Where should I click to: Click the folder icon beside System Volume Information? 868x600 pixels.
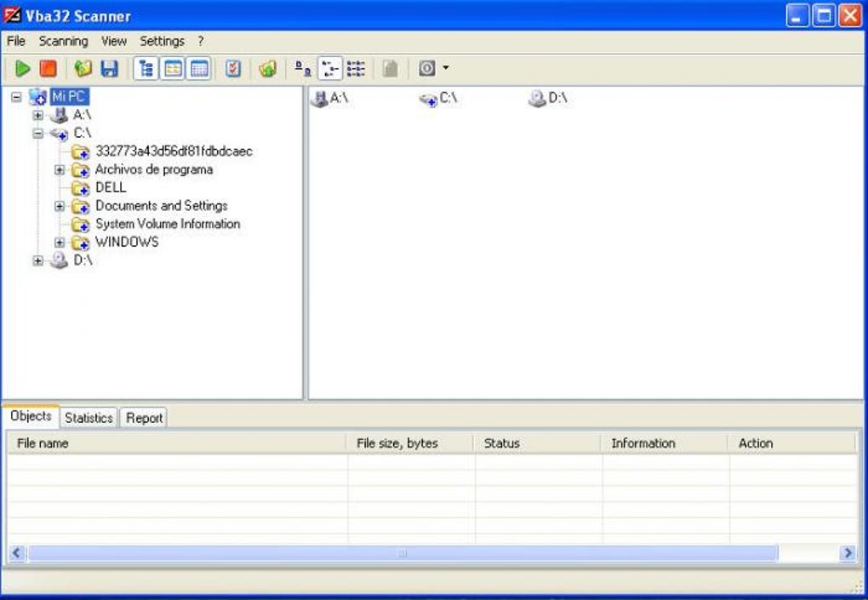pyautogui.click(x=81, y=225)
